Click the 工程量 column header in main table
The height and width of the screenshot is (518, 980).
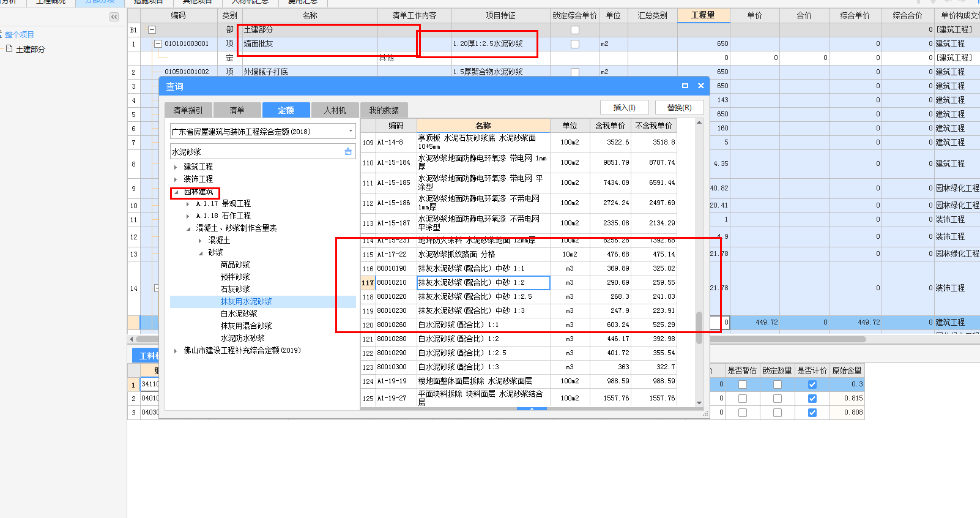click(x=703, y=15)
